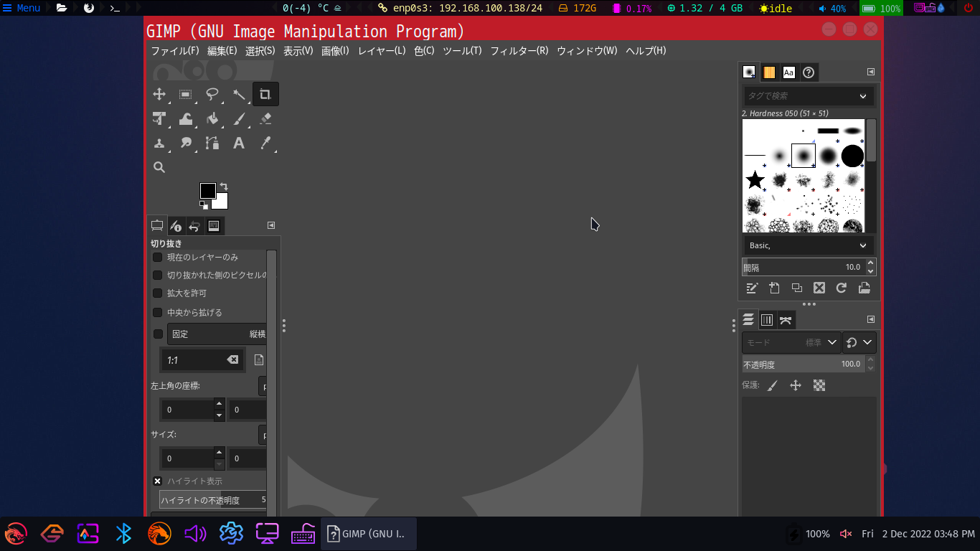Open the Menu button in top panel

(22, 8)
